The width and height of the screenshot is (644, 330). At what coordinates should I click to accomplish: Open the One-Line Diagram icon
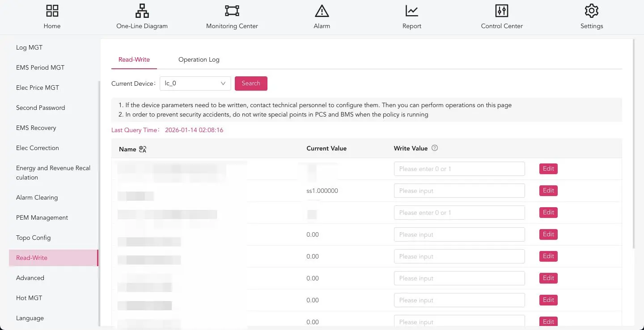coord(142,11)
